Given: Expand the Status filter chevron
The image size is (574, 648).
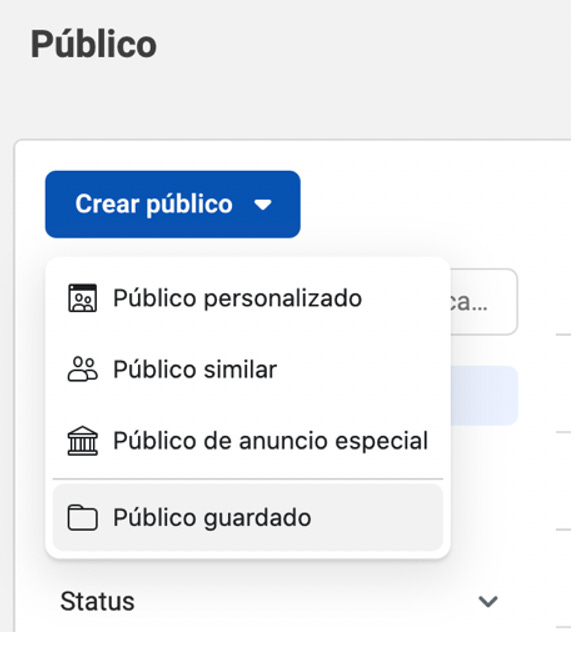Looking at the screenshot, I should [x=488, y=601].
